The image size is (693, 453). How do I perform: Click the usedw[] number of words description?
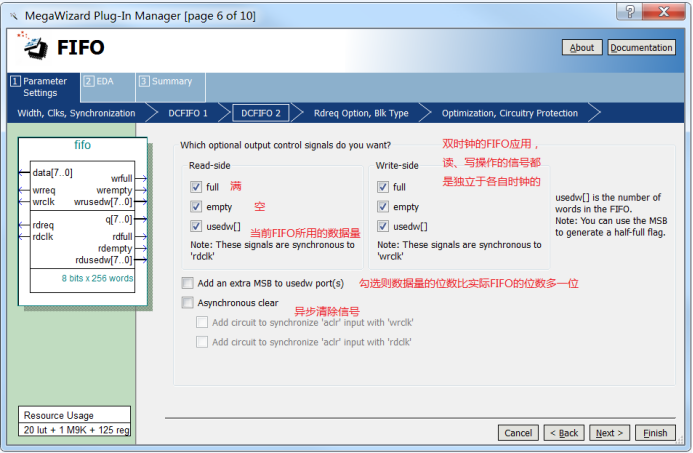tap(611, 215)
